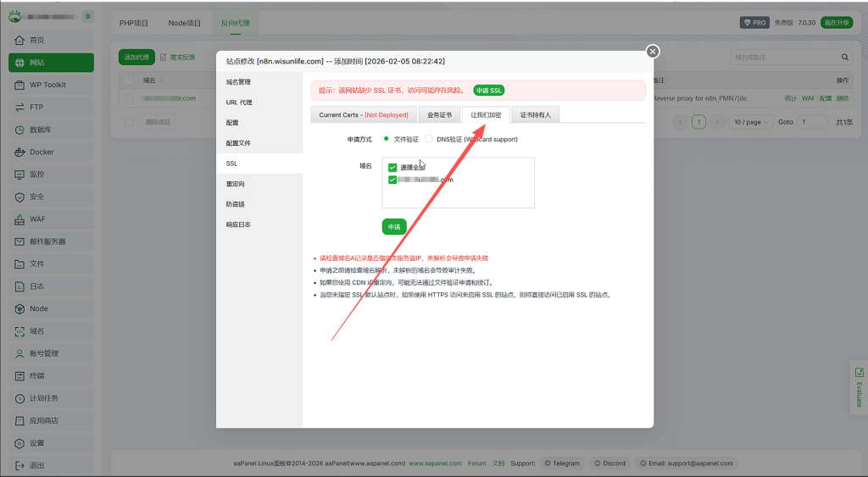Click the green 申请 button
The image size is (868, 477).
point(394,227)
